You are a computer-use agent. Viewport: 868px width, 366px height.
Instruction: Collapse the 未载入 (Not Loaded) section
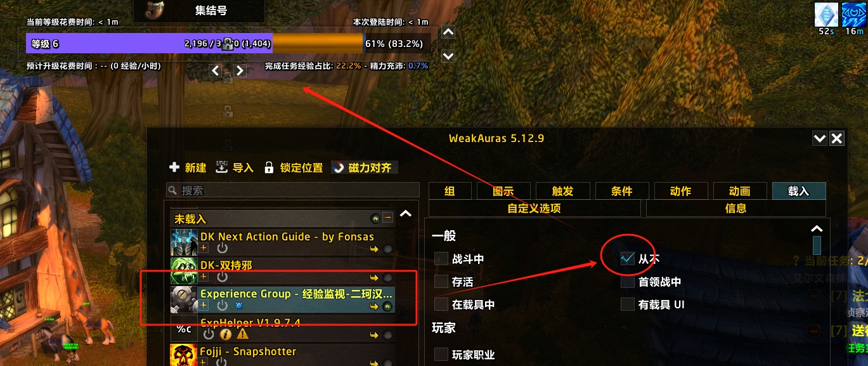tap(406, 214)
